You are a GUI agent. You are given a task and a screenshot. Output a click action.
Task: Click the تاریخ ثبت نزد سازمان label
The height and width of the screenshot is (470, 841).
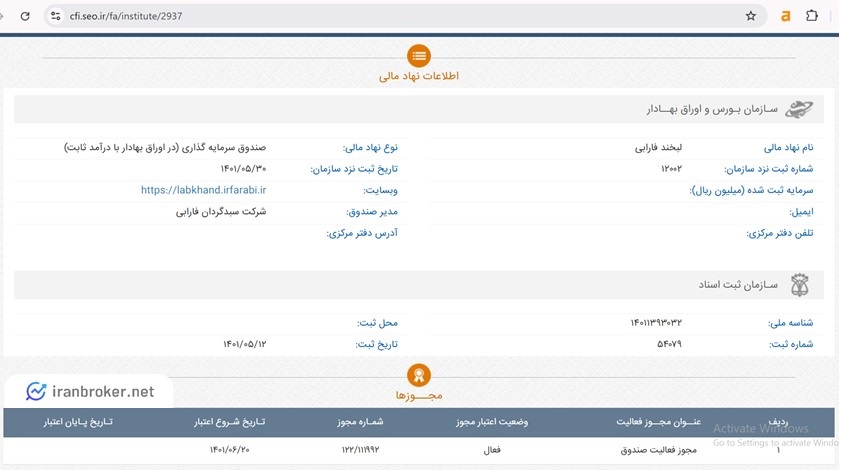354,169
